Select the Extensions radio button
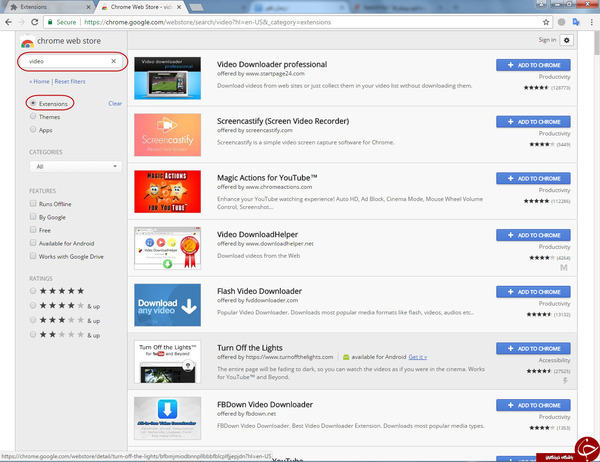Screen dimensions: 600x462 pyautogui.click(x=33, y=103)
